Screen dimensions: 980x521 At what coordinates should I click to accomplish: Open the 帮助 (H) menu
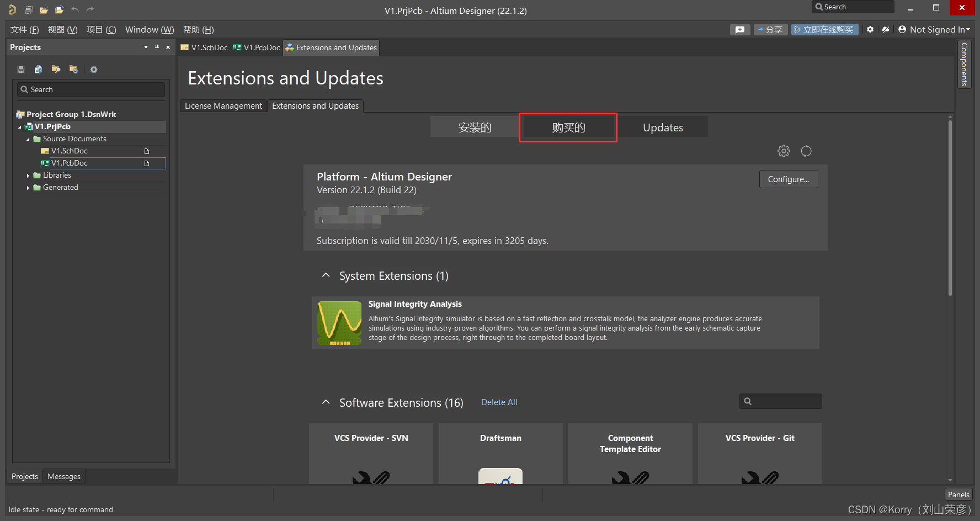198,30
